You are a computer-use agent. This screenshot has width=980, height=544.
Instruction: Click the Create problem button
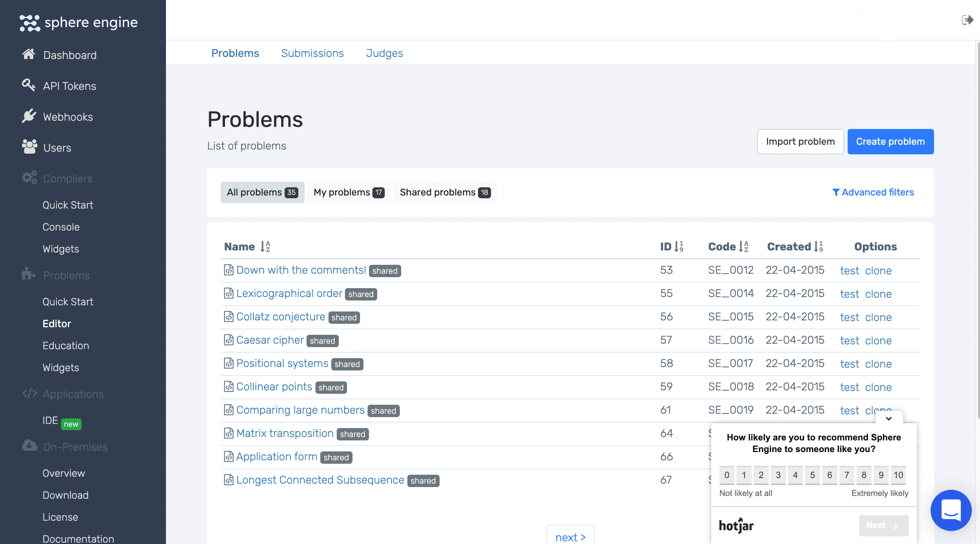(890, 142)
